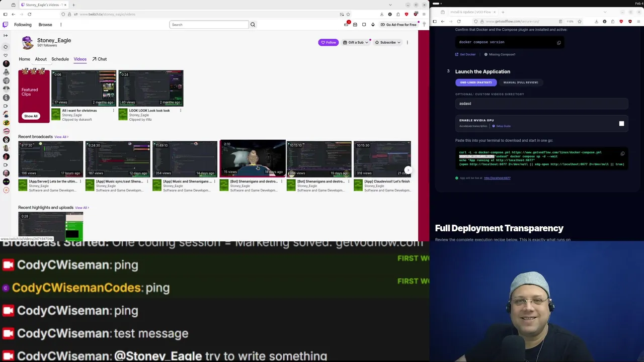Image resolution: width=644 pixels, height=362 pixels.
Task: Bookmark the Twitch page with star icon
Action: (348, 14)
